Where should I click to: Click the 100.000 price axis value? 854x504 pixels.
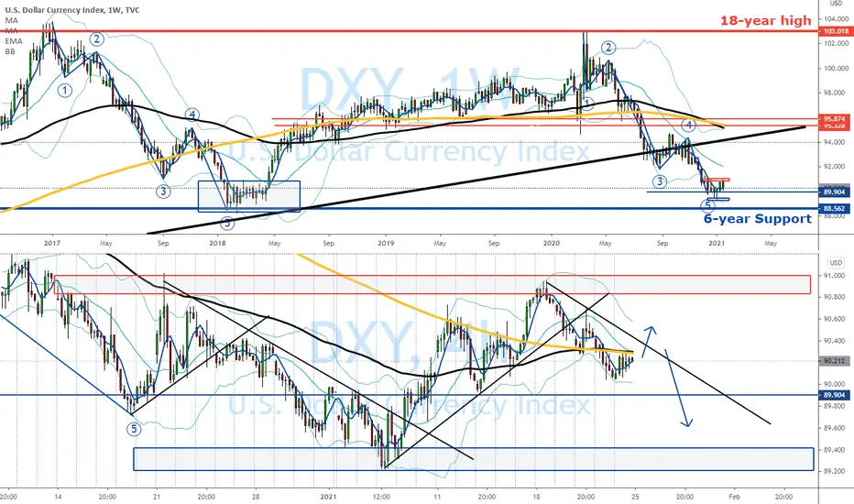pyautogui.click(x=836, y=68)
